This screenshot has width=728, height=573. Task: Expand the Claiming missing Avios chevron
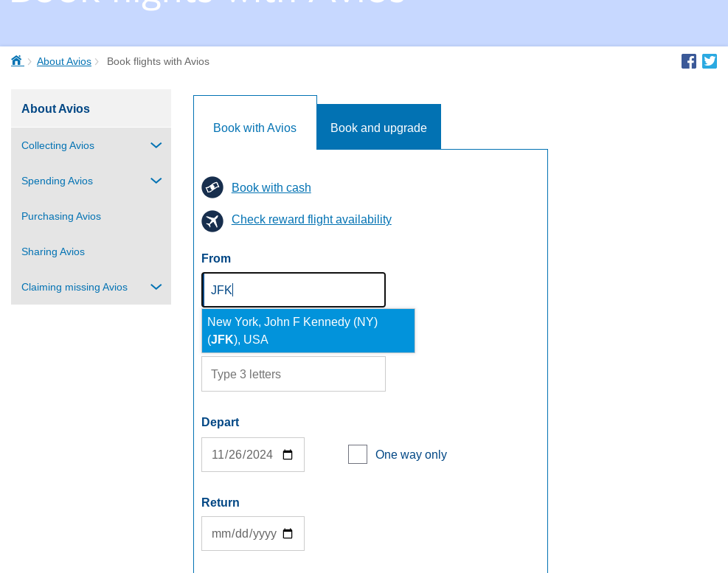(156, 287)
